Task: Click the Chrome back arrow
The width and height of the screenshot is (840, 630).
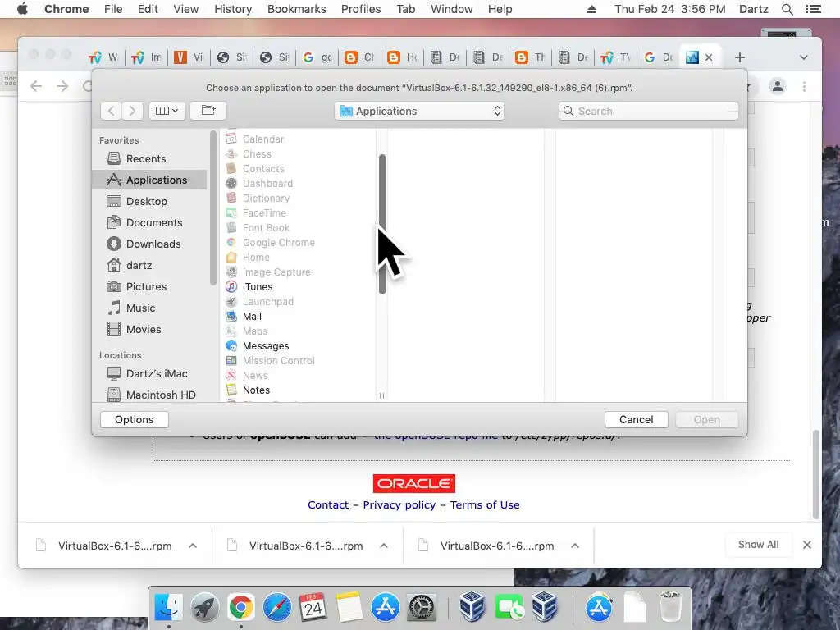Action: (36, 86)
